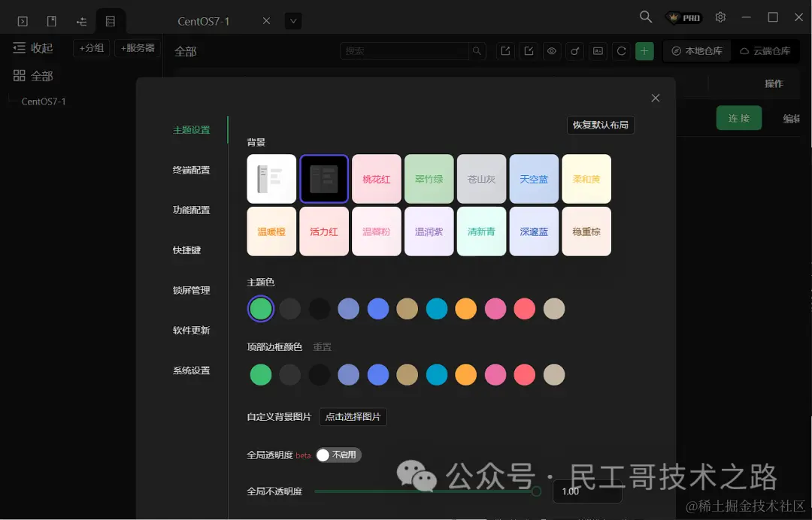Open the tab dropdown next to CentOS7-1
The image size is (812, 520).
coord(293,21)
